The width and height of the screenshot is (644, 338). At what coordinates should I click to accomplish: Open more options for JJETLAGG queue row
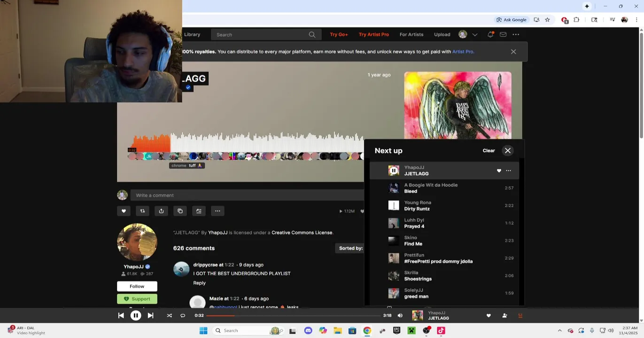(508, 171)
